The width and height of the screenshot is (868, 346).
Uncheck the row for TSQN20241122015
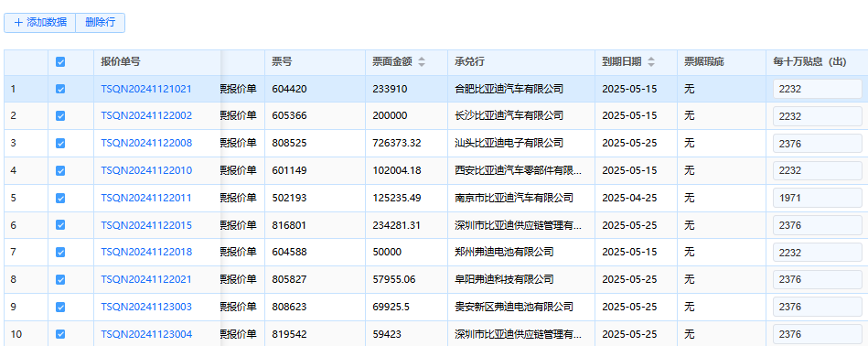pos(60,225)
